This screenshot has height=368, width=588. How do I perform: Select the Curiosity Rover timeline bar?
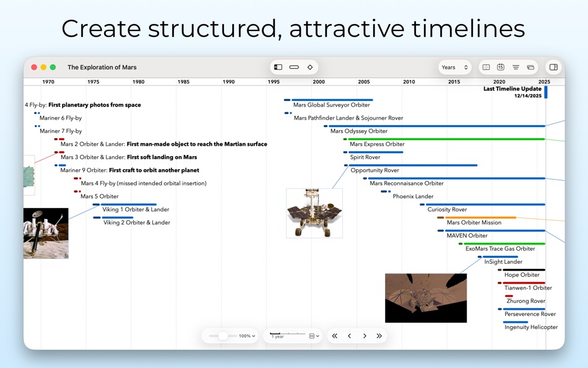click(x=483, y=204)
